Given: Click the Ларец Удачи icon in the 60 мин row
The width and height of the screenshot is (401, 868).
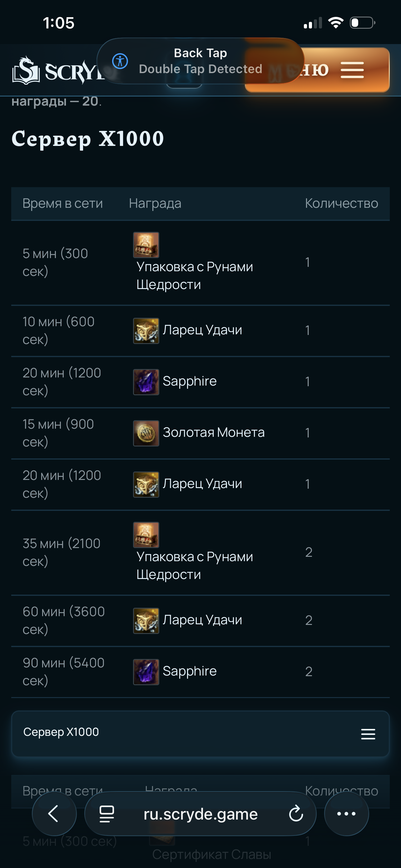Looking at the screenshot, I should click(x=146, y=621).
